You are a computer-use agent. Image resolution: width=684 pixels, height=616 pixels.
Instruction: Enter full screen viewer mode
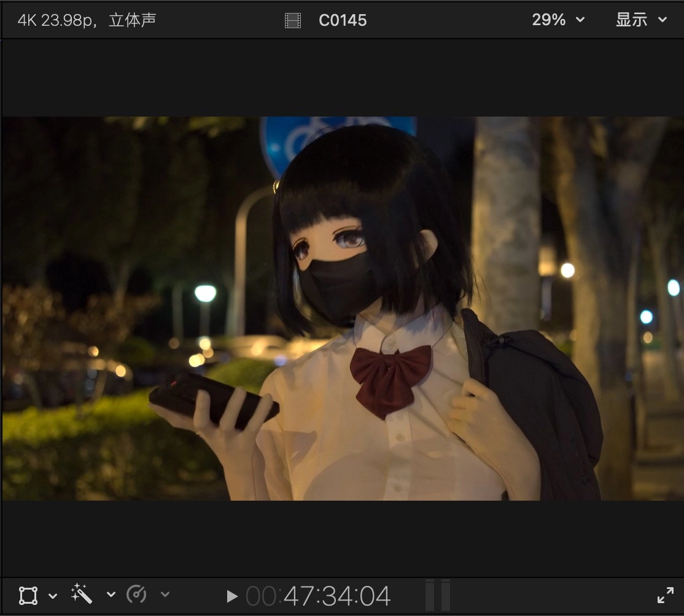(665, 595)
